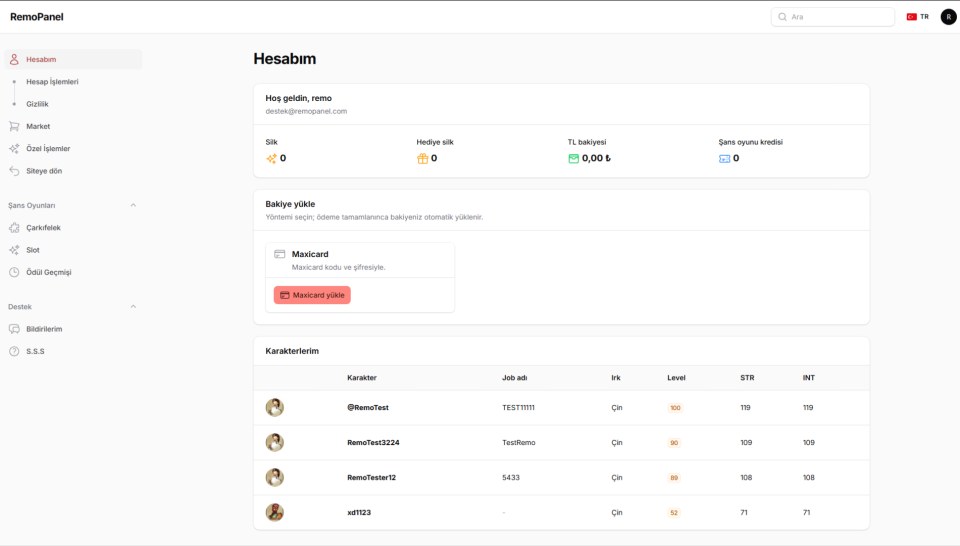Click the Slot sparkle icon
Viewport: 960px width, 546px height.
point(14,250)
